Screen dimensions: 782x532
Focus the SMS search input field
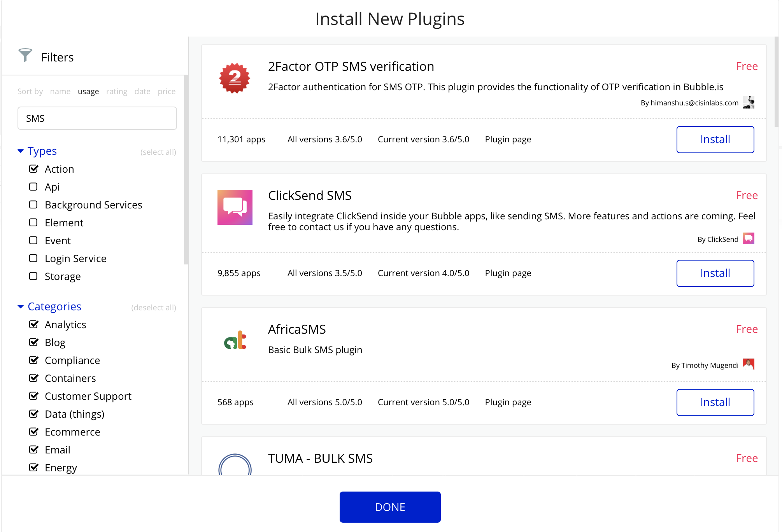[97, 118]
